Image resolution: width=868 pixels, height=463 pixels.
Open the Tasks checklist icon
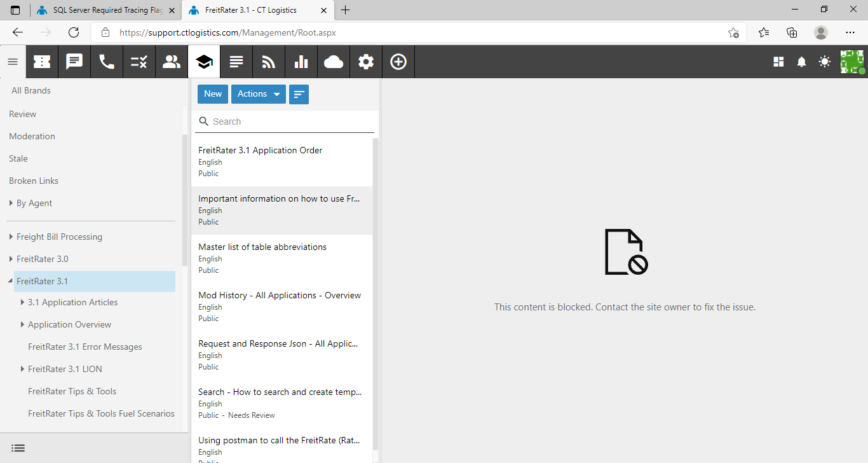[x=139, y=62]
